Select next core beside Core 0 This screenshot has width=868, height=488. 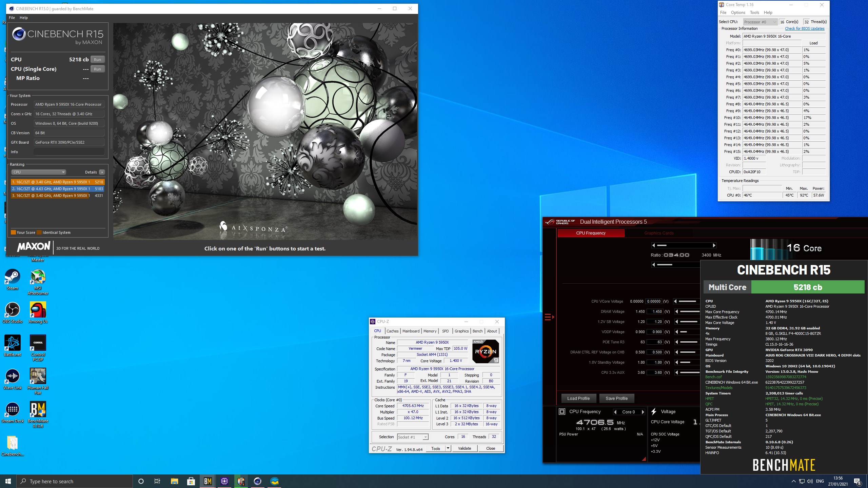coord(643,412)
